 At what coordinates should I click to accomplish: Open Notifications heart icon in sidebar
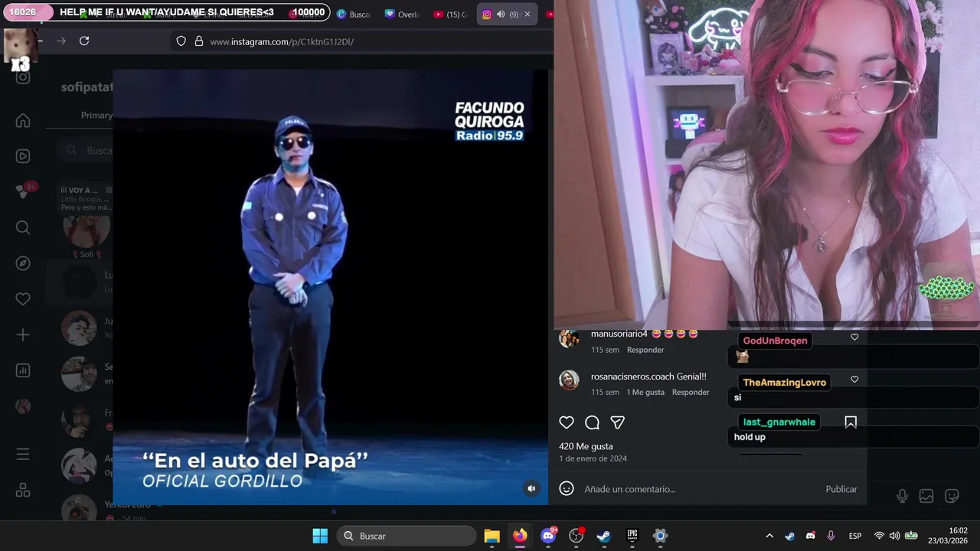pyautogui.click(x=23, y=299)
